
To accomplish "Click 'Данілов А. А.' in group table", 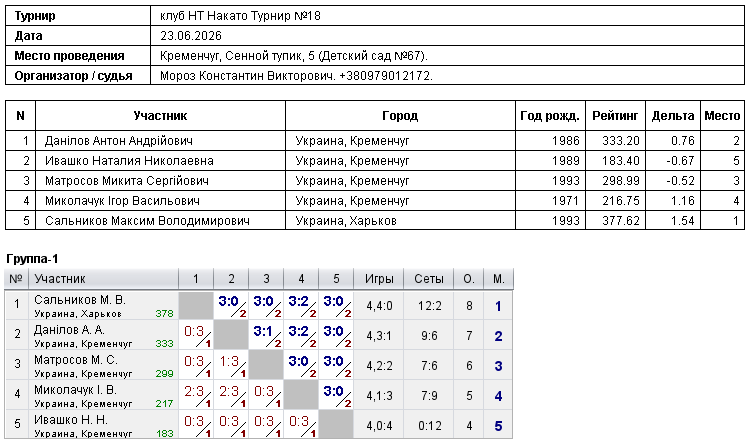I will 69,330.
